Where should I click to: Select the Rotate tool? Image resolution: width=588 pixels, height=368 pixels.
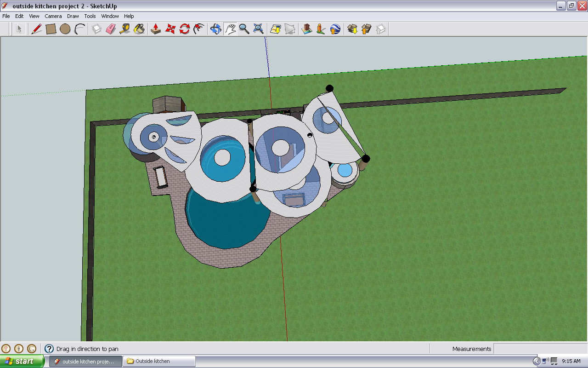click(x=185, y=29)
